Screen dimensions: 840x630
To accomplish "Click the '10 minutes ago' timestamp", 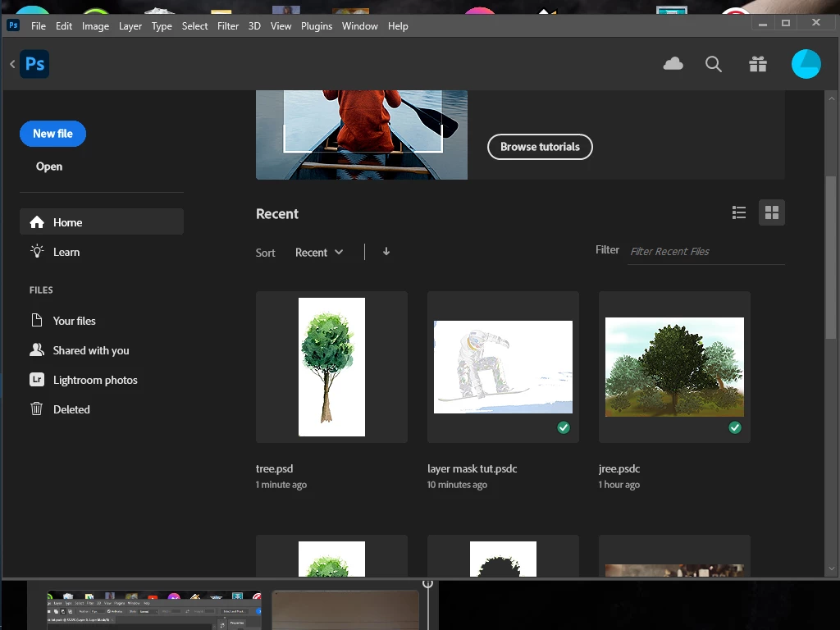I will 457,485.
